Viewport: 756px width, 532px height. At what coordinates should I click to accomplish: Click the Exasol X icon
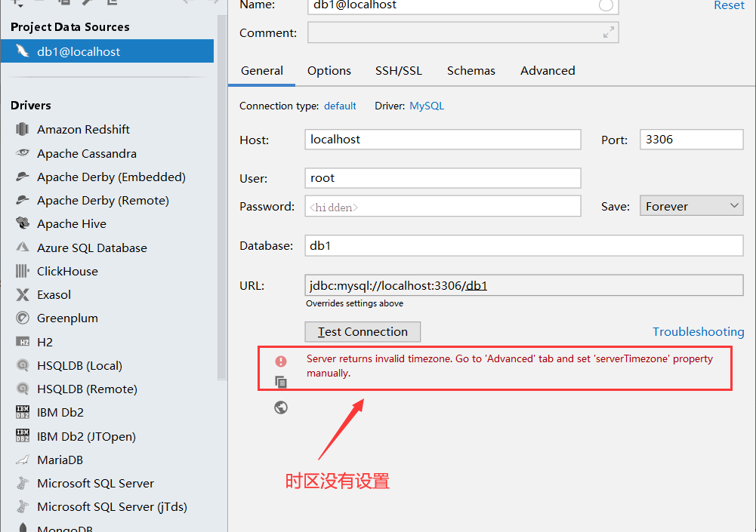click(23, 294)
